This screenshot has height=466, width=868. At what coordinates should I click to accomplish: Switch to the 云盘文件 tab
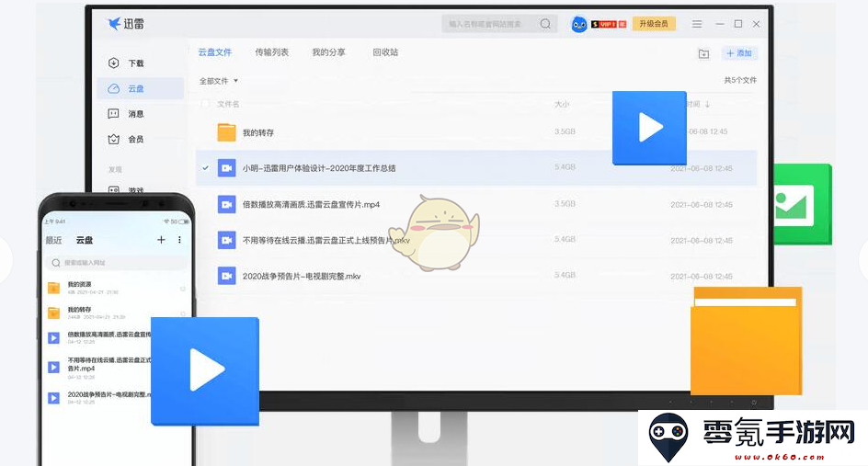click(x=215, y=52)
